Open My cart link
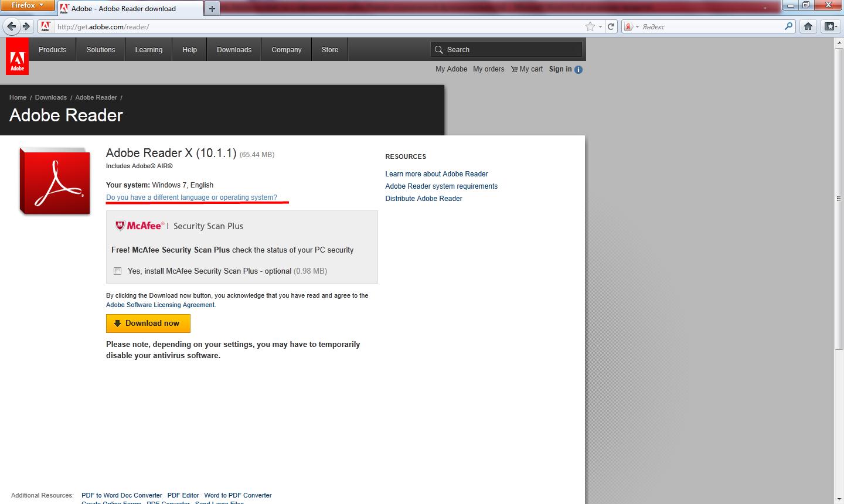 tap(527, 69)
